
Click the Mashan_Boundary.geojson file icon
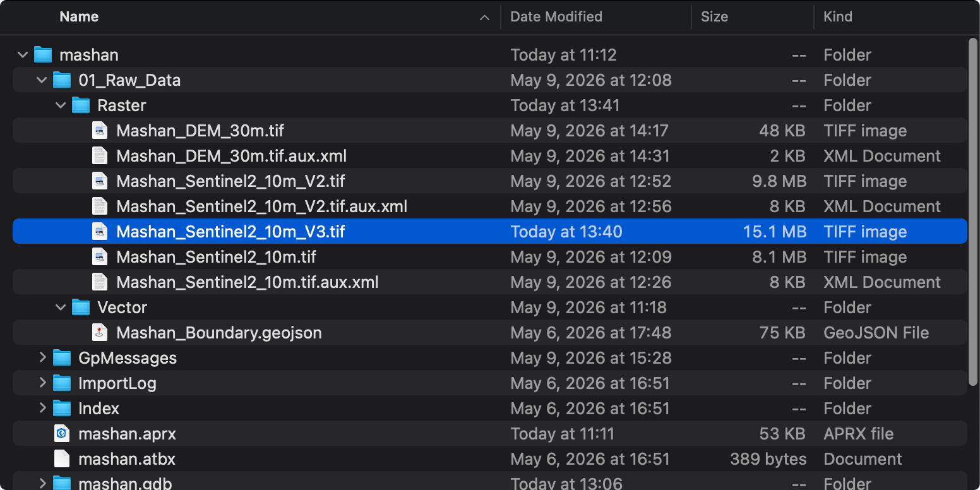coord(99,333)
